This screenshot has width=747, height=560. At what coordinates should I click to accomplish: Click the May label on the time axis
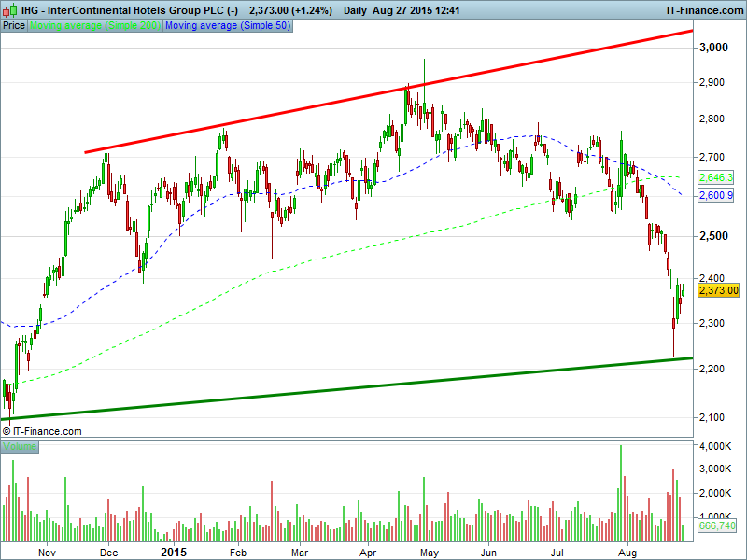tap(429, 553)
